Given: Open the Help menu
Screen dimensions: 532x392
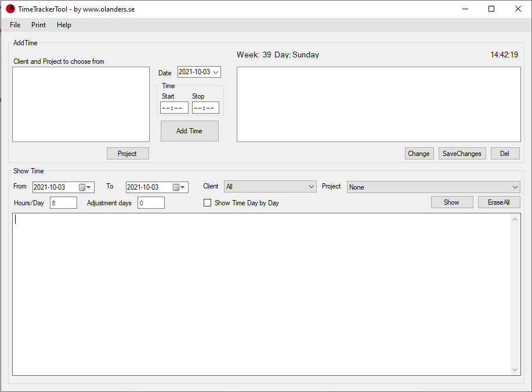Looking at the screenshot, I should tap(64, 25).
